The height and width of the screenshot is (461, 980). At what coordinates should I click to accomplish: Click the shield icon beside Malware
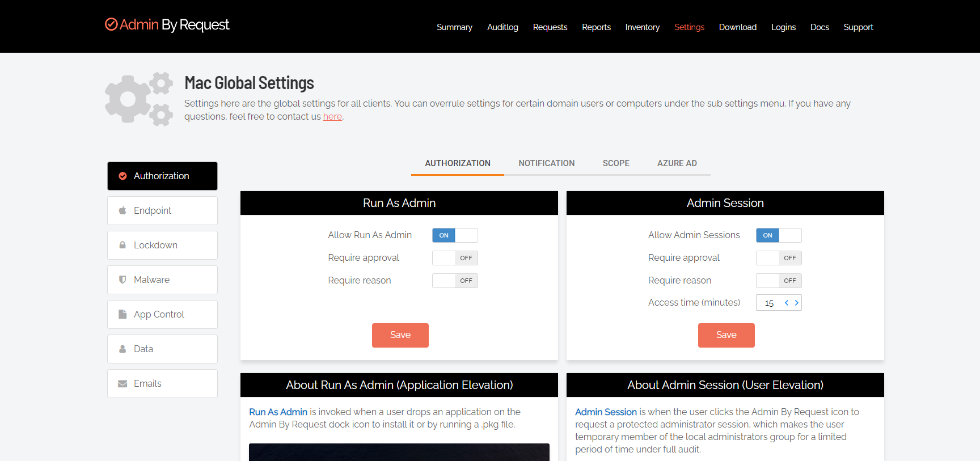coord(122,280)
